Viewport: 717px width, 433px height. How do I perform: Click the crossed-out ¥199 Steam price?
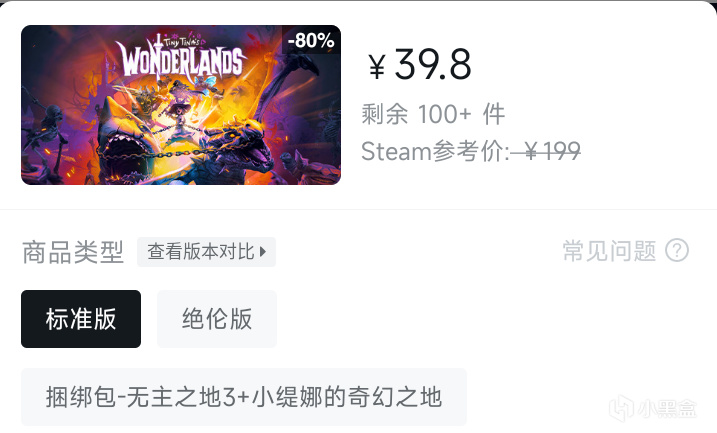(546, 151)
